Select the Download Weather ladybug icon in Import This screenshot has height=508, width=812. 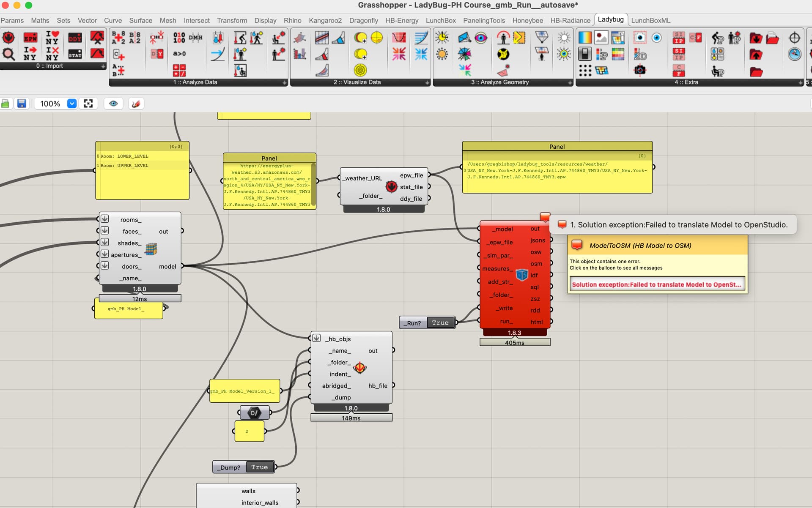(x=8, y=38)
